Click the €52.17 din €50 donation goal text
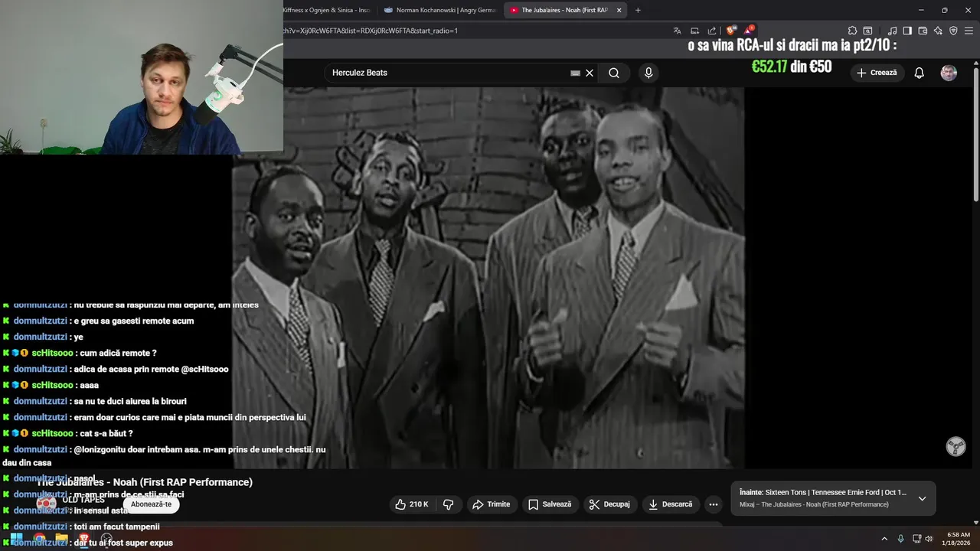The image size is (980, 551). (x=792, y=67)
